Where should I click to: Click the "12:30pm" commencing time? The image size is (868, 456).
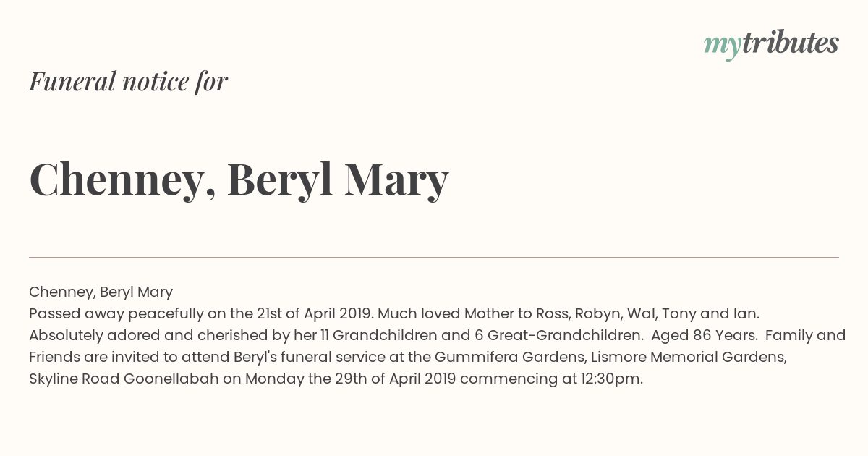[610, 379]
